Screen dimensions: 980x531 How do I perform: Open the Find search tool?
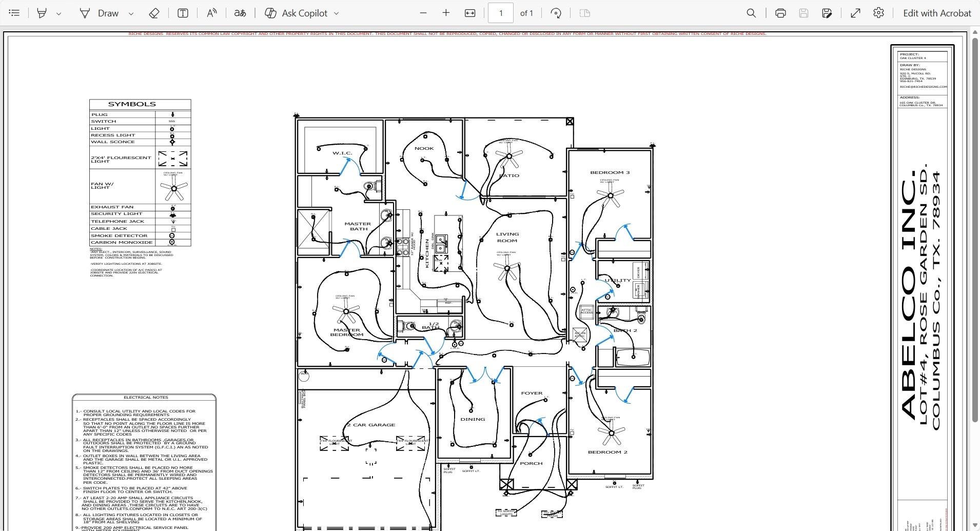pos(751,13)
